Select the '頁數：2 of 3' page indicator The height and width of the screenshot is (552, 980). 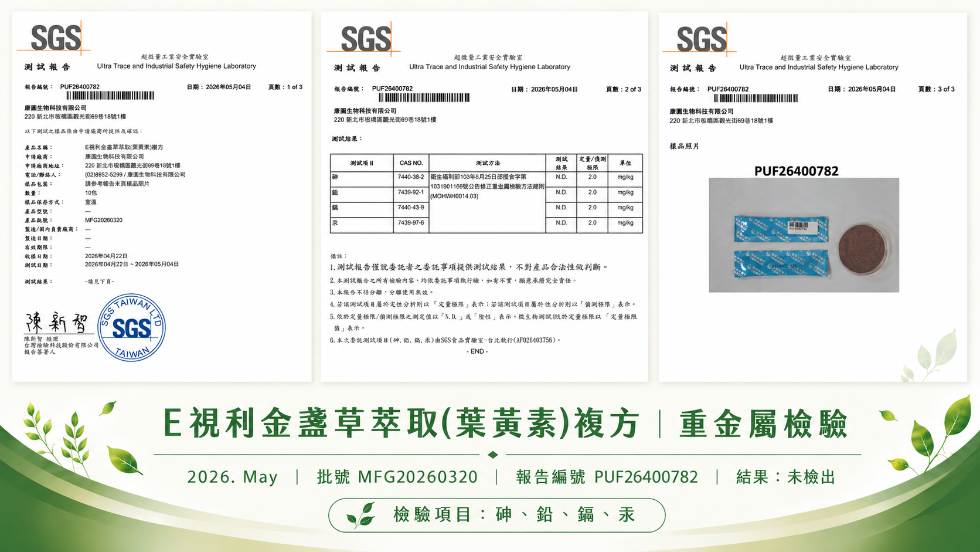point(624,89)
